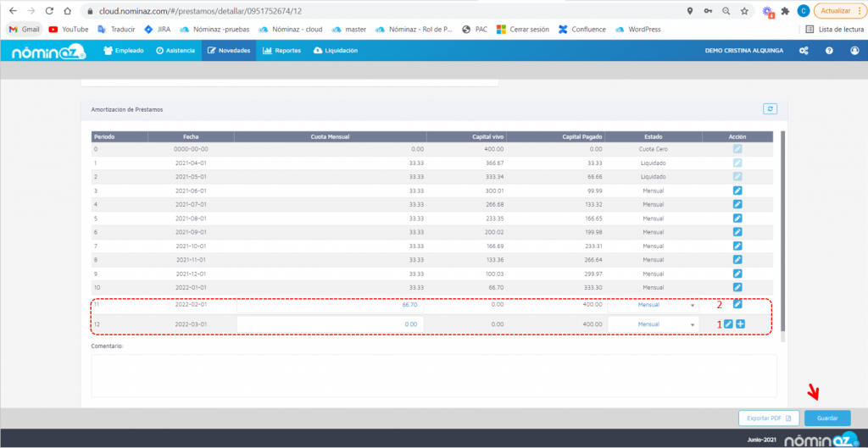Open the Reportes menu
The width and height of the screenshot is (868, 448).
(x=281, y=50)
